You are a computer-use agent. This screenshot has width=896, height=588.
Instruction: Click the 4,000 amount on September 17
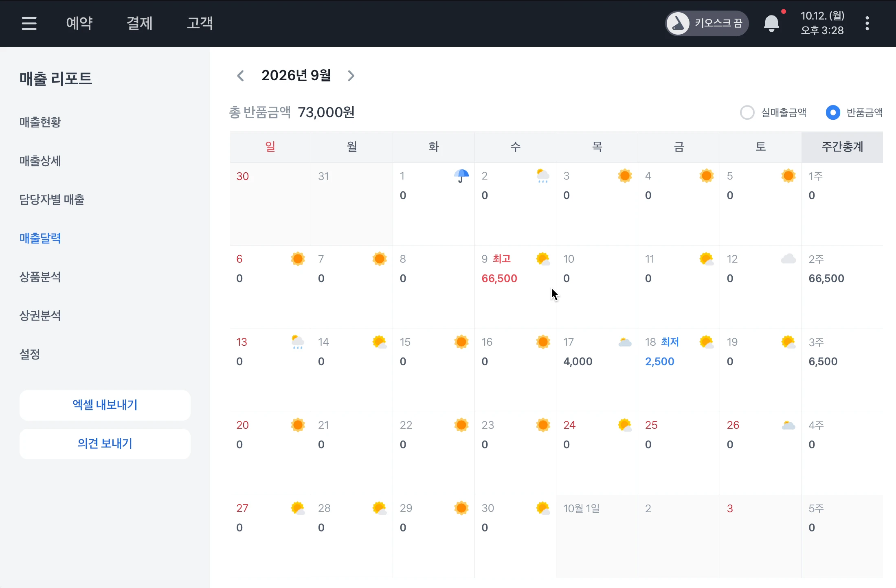578,362
